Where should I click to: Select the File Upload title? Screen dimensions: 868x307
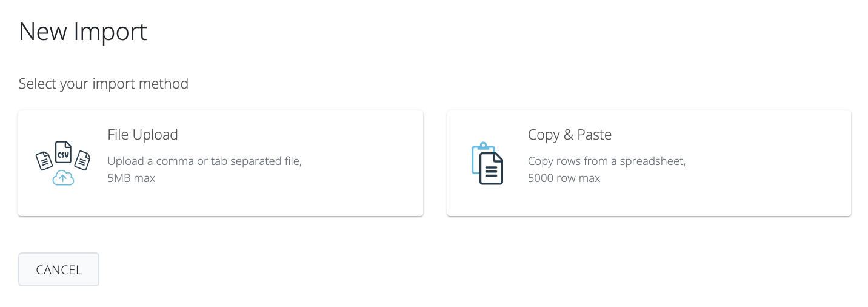click(142, 135)
